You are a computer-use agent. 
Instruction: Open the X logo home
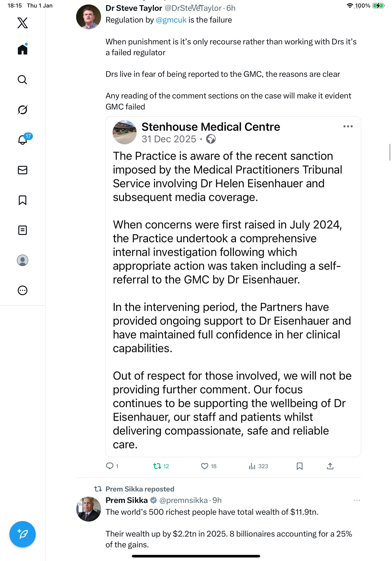[x=23, y=23]
